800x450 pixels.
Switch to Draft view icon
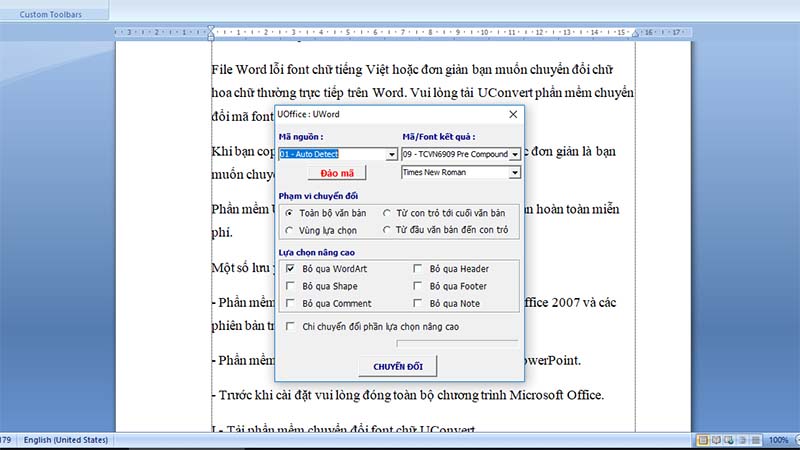(x=756, y=440)
